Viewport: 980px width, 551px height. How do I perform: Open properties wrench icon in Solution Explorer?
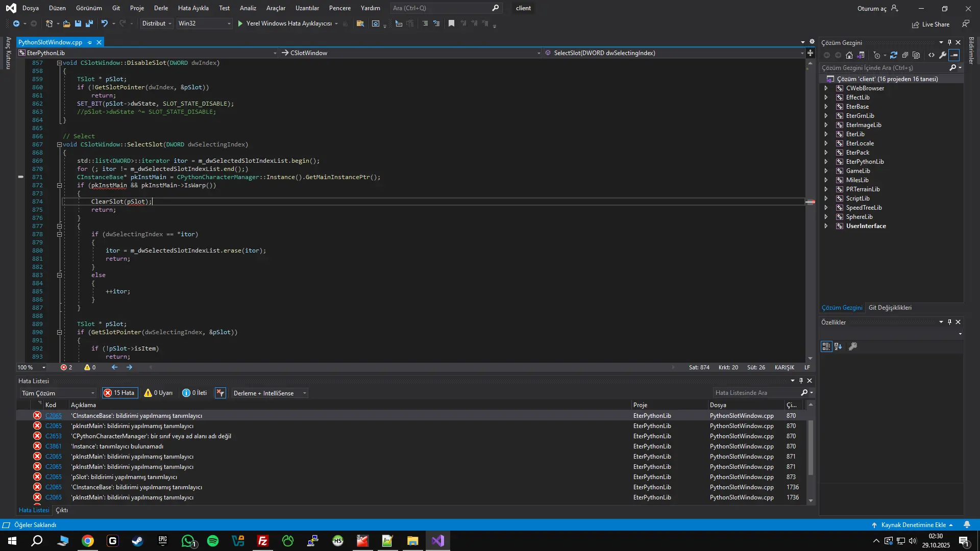942,55
